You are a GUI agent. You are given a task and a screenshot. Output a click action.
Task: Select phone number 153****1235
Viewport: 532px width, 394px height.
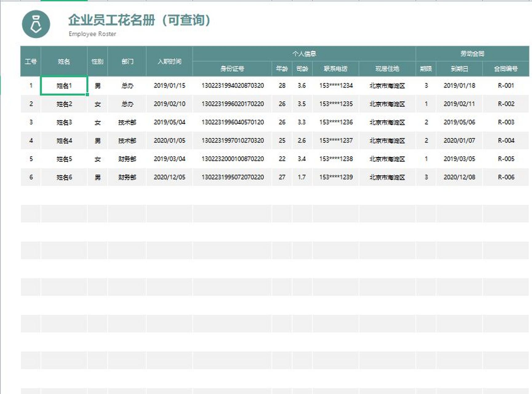click(x=336, y=104)
